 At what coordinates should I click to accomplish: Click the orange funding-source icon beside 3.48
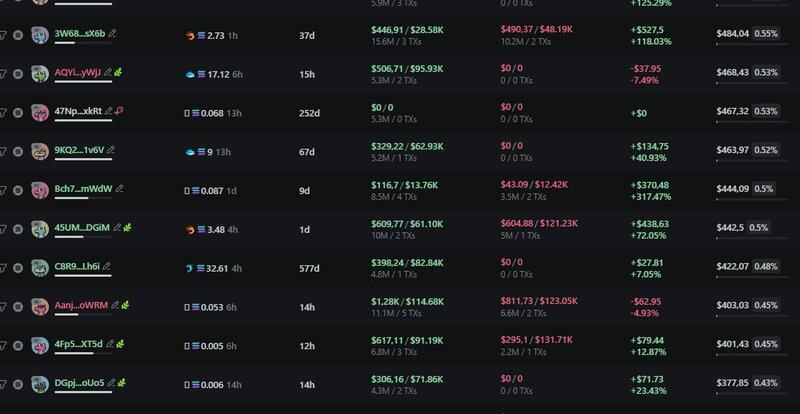(190, 230)
